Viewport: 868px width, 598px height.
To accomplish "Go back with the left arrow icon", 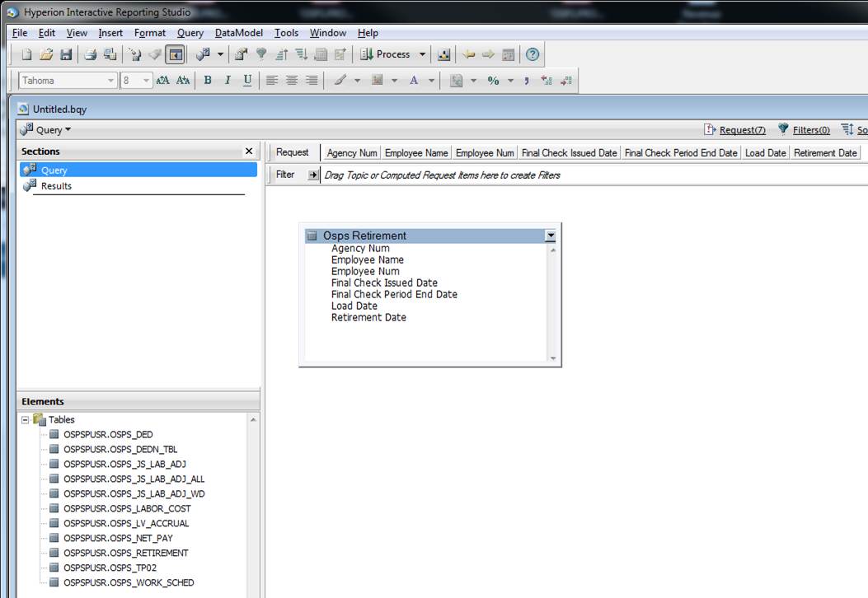I will point(468,54).
